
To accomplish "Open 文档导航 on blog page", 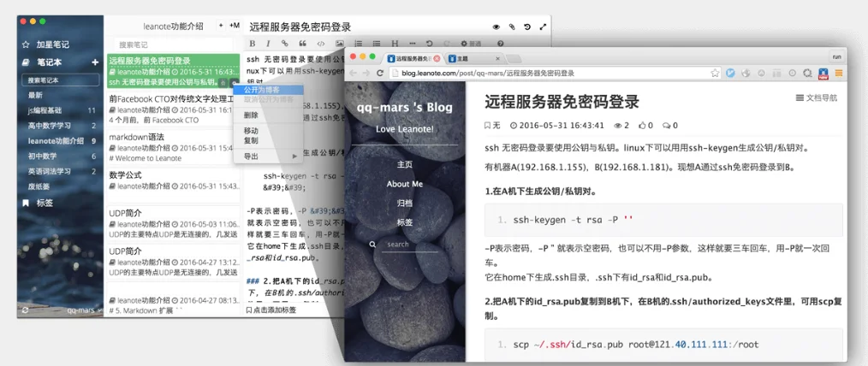I will click(x=817, y=97).
